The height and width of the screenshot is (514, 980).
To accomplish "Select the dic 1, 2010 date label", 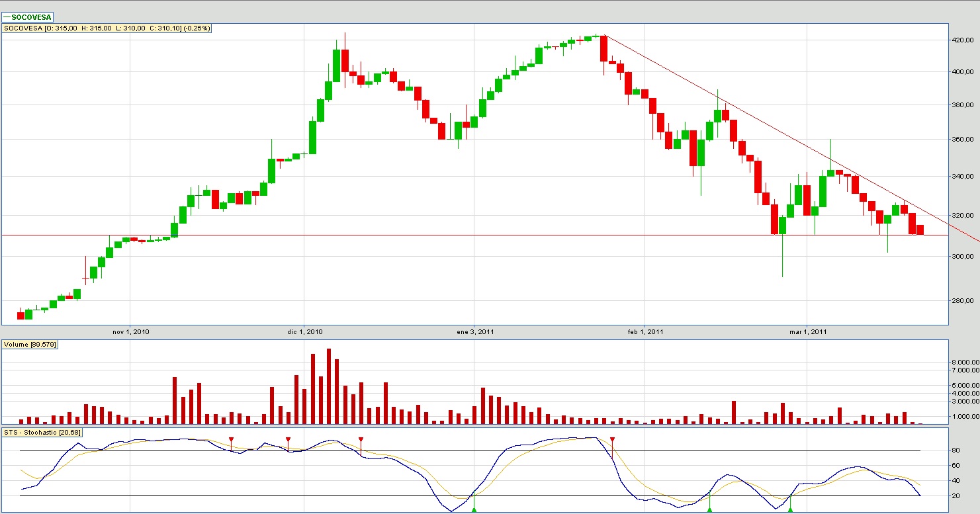I will [x=304, y=331].
